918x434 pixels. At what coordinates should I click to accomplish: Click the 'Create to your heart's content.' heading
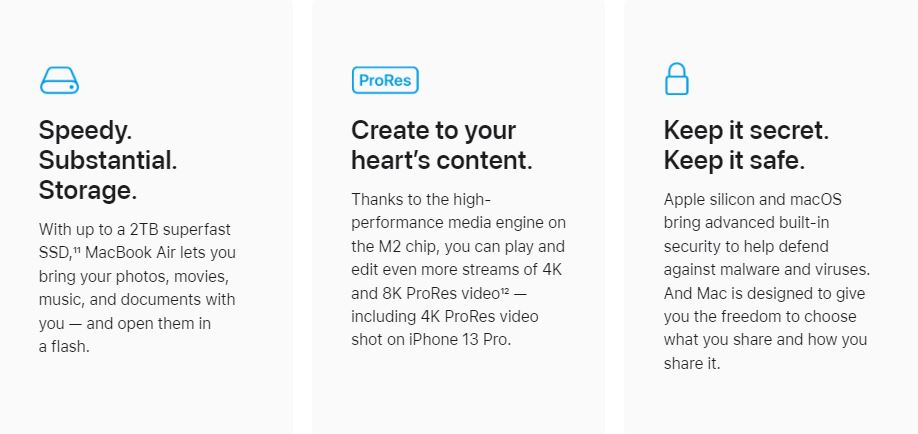tap(442, 145)
